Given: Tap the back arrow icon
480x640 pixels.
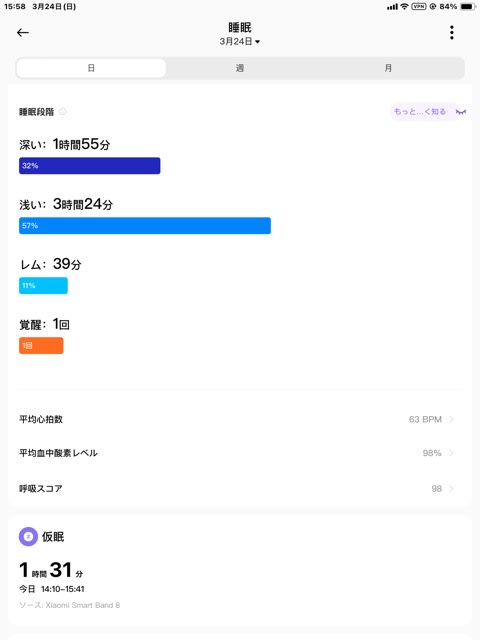Looking at the screenshot, I should (x=23, y=33).
